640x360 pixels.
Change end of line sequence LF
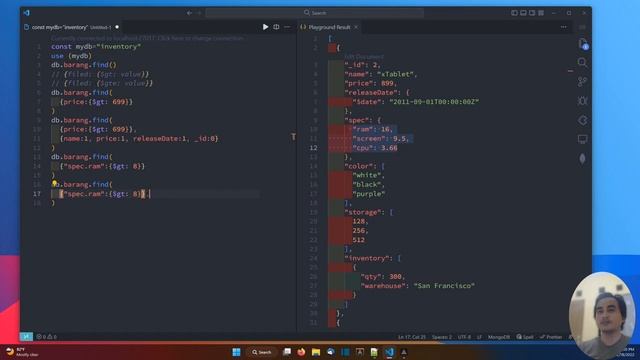(x=479, y=337)
